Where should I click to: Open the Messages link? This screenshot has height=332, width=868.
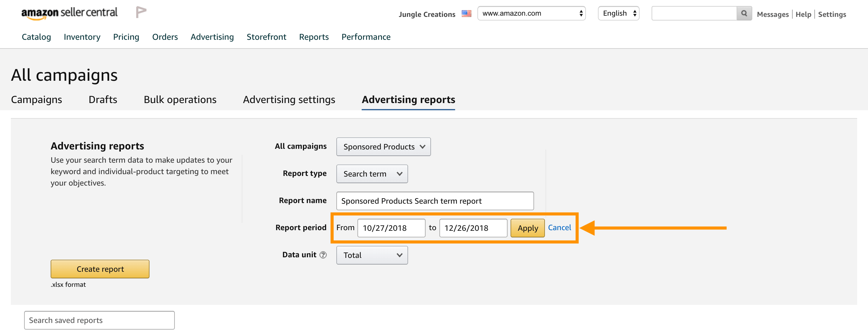pos(773,14)
